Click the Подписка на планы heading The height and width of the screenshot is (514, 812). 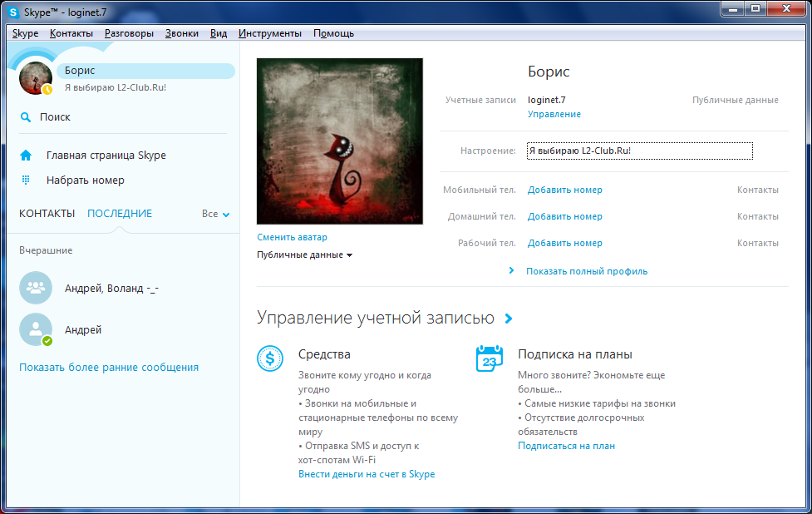(x=575, y=354)
